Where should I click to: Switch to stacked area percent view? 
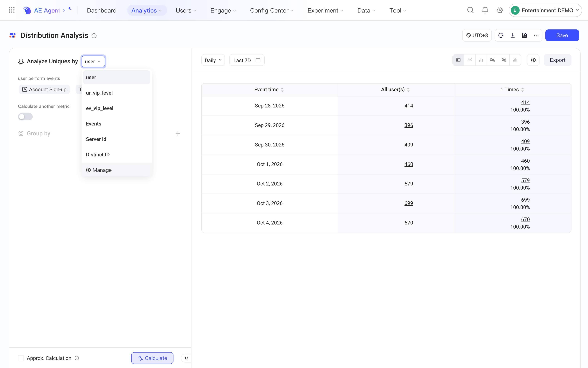504,60
